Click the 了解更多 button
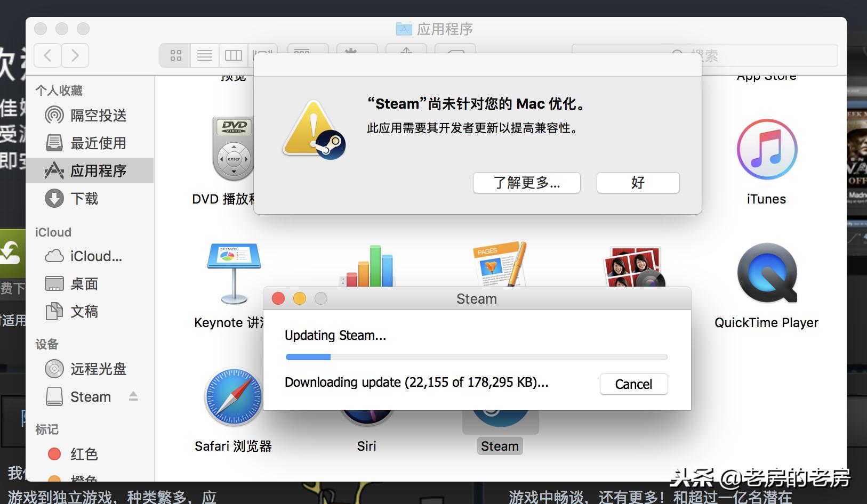 tap(526, 183)
